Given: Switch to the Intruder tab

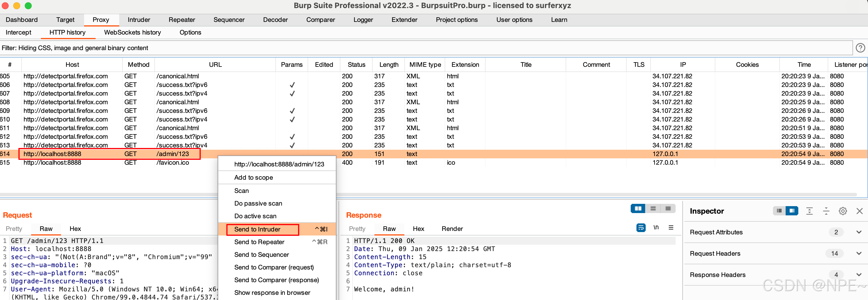Looking at the screenshot, I should pos(139,20).
